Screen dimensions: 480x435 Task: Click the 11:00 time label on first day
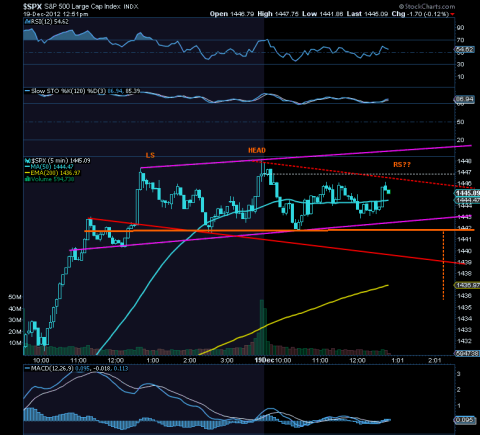[x=78, y=360]
